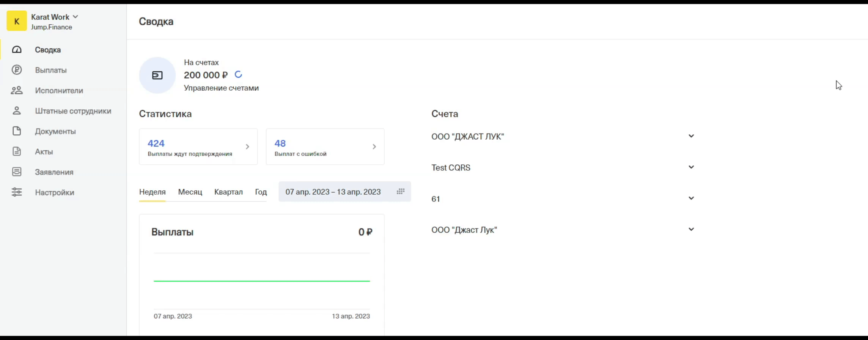This screenshot has width=868, height=340.
Task: Select the Квартал period tab
Action: tap(228, 192)
